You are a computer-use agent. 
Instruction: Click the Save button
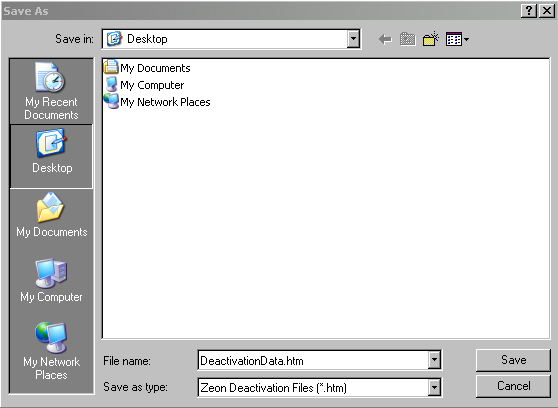point(513,360)
